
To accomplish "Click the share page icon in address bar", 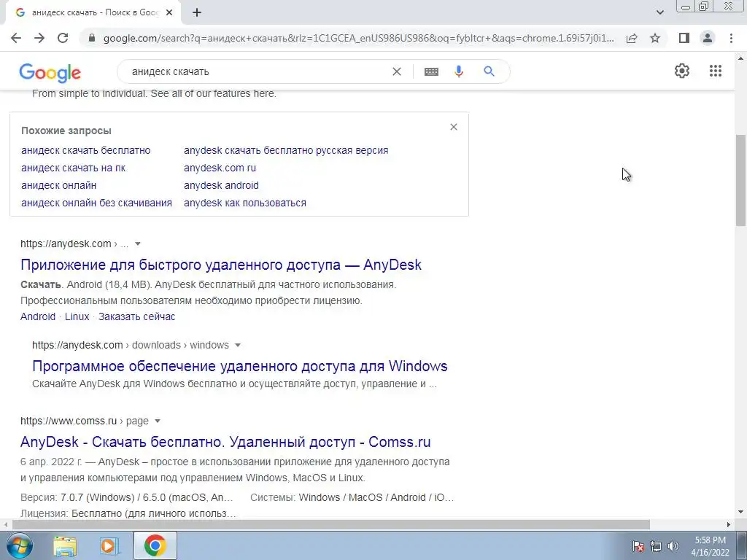I will [x=632, y=38].
